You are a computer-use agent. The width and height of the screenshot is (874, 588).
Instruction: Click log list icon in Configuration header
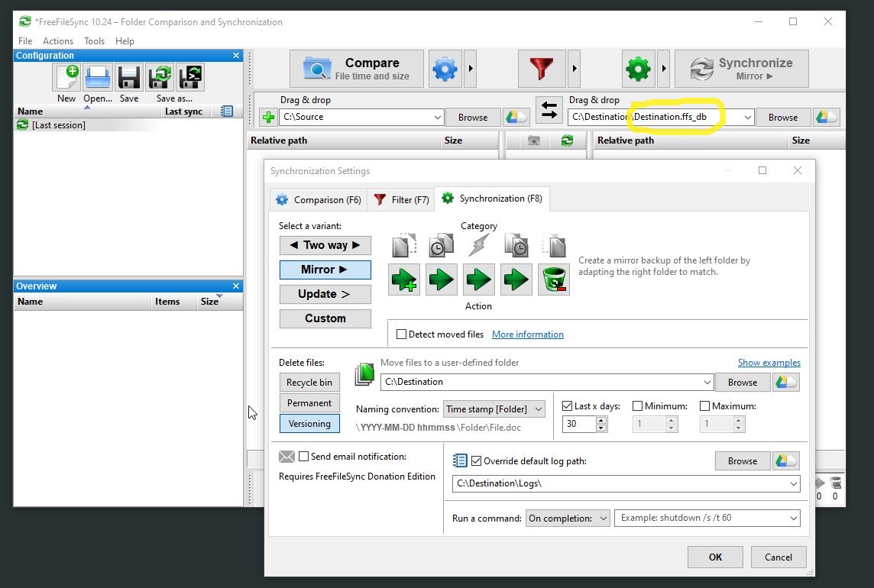[x=226, y=111]
